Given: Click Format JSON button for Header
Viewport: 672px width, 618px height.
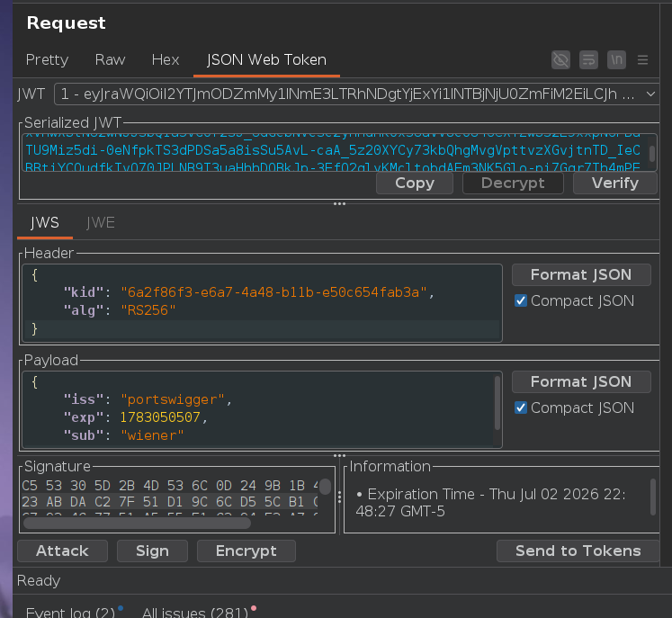Looking at the screenshot, I should click(x=581, y=274).
